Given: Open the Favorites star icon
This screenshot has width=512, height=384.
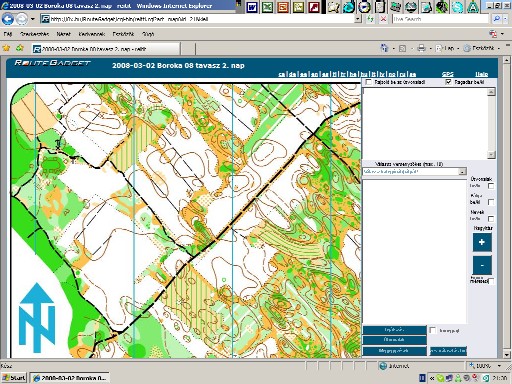Looking at the screenshot, I should pos(6,48).
